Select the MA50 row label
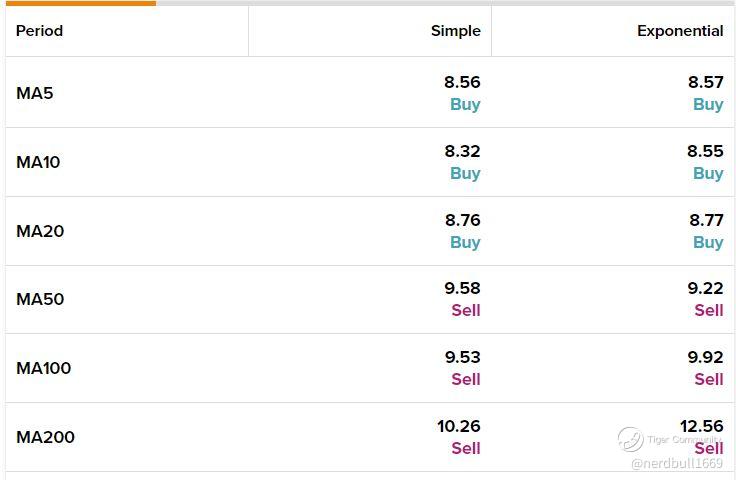Viewport: 736px width, 480px height. tap(40, 299)
